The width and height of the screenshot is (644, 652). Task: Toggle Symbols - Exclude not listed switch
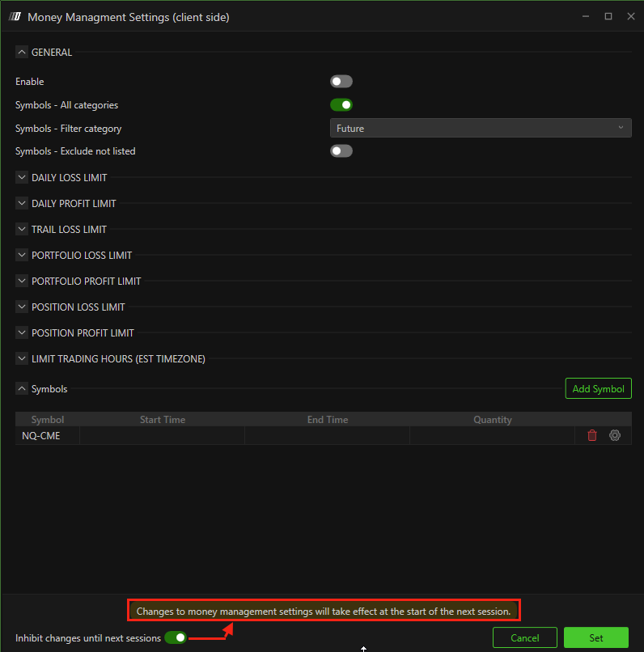(x=341, y=151)
